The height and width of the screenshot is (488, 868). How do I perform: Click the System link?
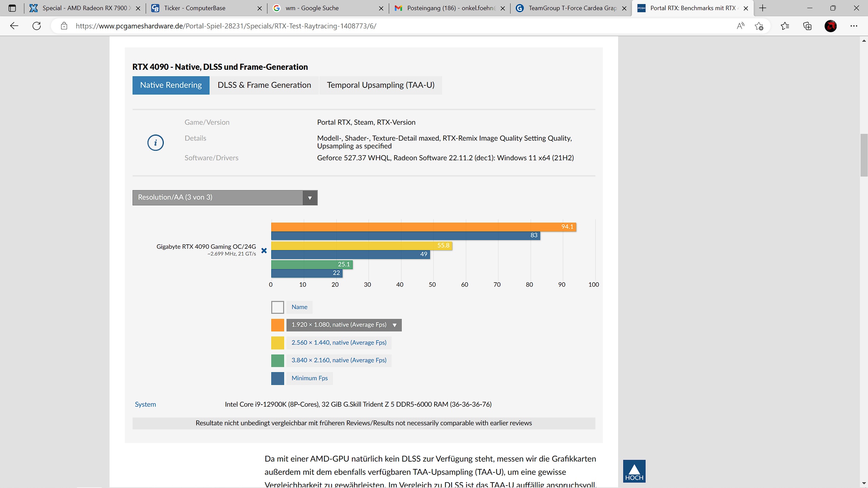point(145,404)
